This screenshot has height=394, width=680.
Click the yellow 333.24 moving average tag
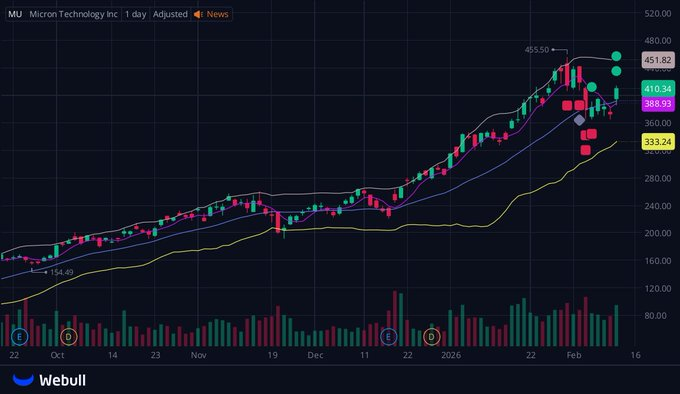[658, 142]
